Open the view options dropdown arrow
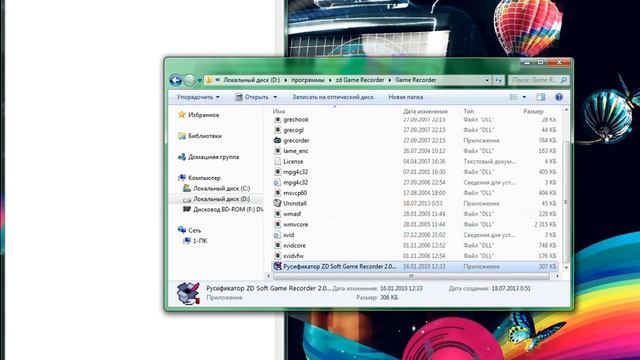The image size is (640, 360). coord(524,97)
